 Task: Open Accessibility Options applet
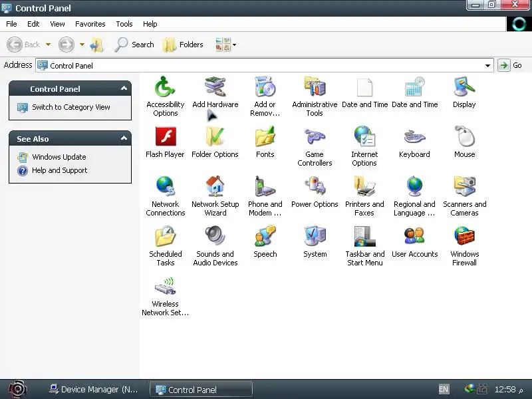(165, 96)
